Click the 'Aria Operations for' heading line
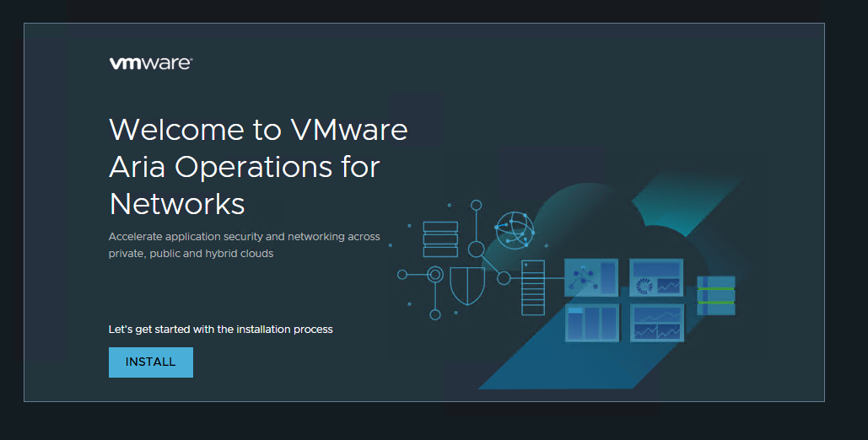This screenshot has width=868, height=440. pos(245,167)
